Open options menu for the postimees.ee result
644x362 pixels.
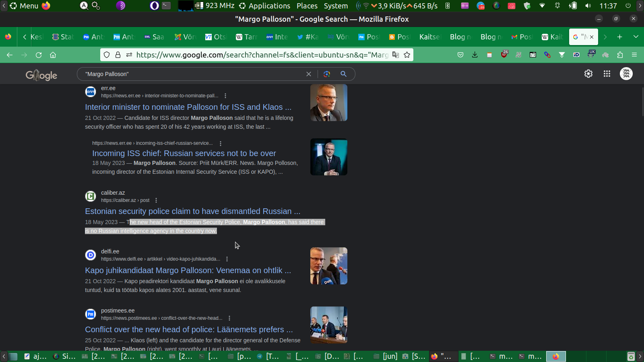point(229,318)
